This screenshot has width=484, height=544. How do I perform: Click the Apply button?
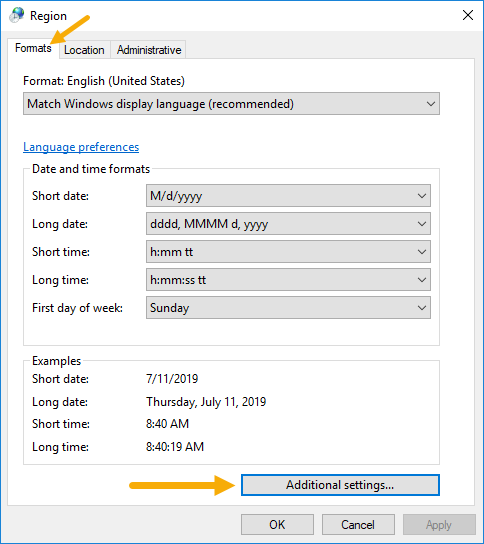[x=439, y=525]
